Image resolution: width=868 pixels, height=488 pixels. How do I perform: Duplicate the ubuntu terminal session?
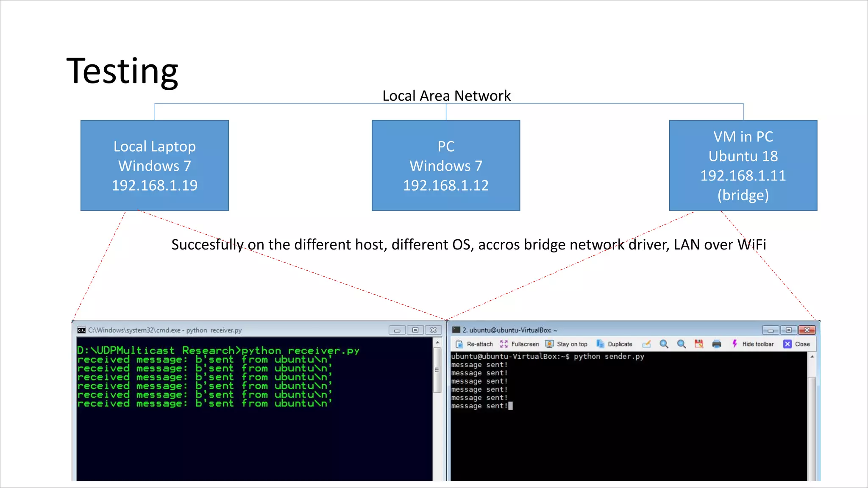[614, 344]
